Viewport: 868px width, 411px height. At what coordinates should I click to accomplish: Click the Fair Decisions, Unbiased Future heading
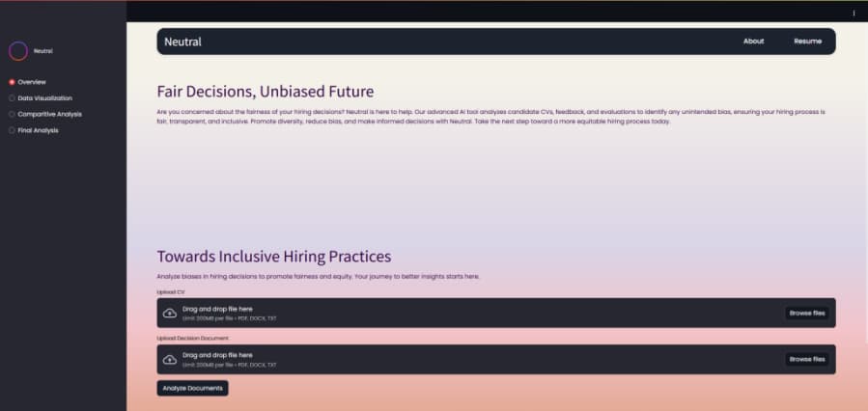click(265, 92)
